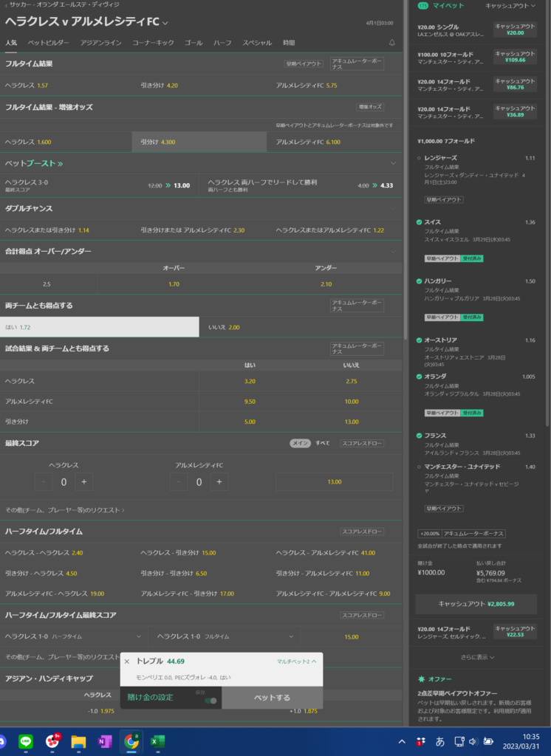551x756 pixels.
Task: Click the マイベット panel scrollbar
Action: click(x=547, y=213)
